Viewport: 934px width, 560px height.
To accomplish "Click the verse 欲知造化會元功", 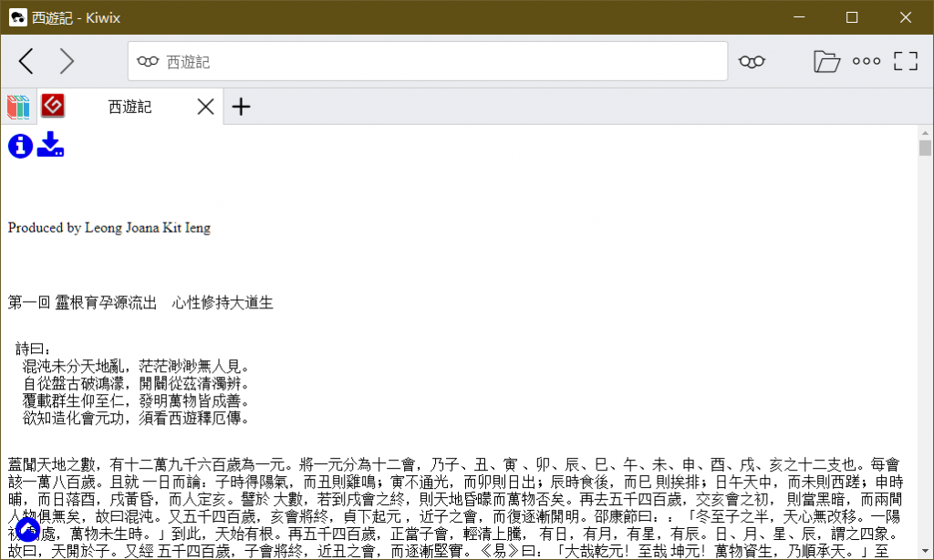I will pos(73,418).
